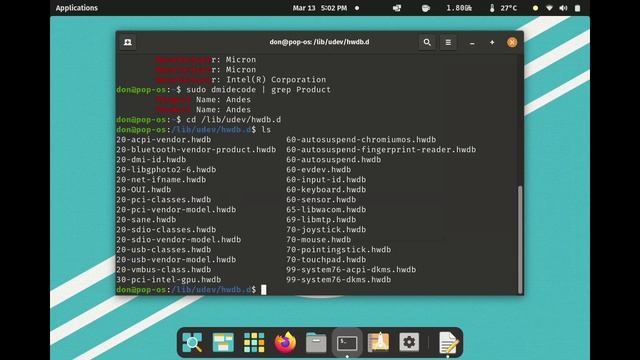640x360 pixels.
Task: Click 20-pci-vendor-model.hwdb file name
Action: (176, 209)
